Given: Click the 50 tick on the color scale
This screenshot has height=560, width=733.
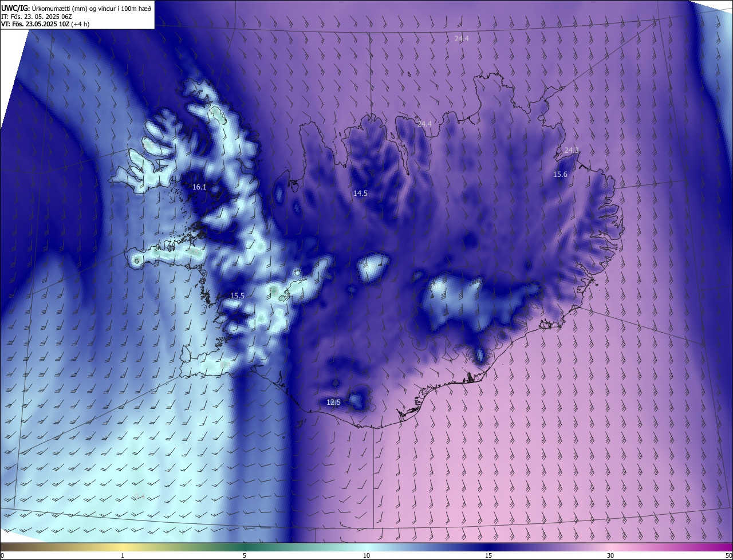Looking at the screenshot, I should pyautogui.click(x=728, y=555).
